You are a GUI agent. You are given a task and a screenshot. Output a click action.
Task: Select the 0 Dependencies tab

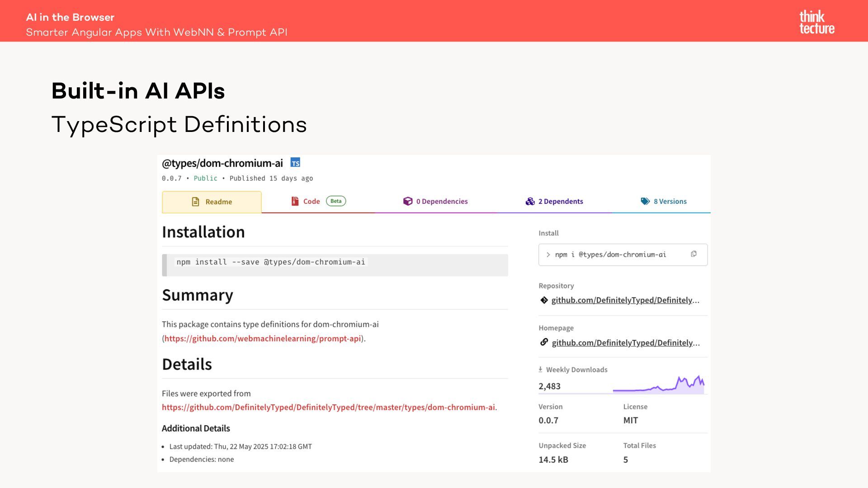[441, 202]
